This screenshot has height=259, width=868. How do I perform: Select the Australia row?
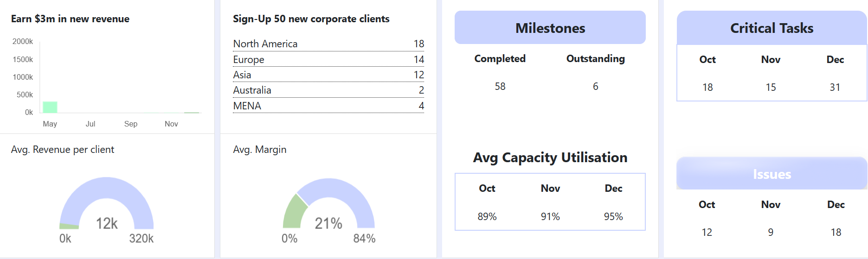coord(328,90)
